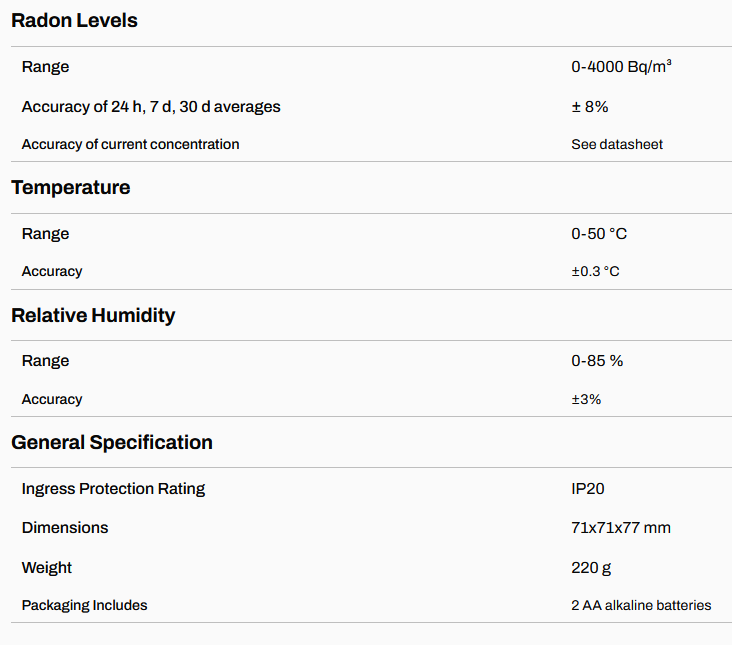Select the 0-85 % humidity range value
732x645 pixels.
pyautogui.click(x=597, y=361)
